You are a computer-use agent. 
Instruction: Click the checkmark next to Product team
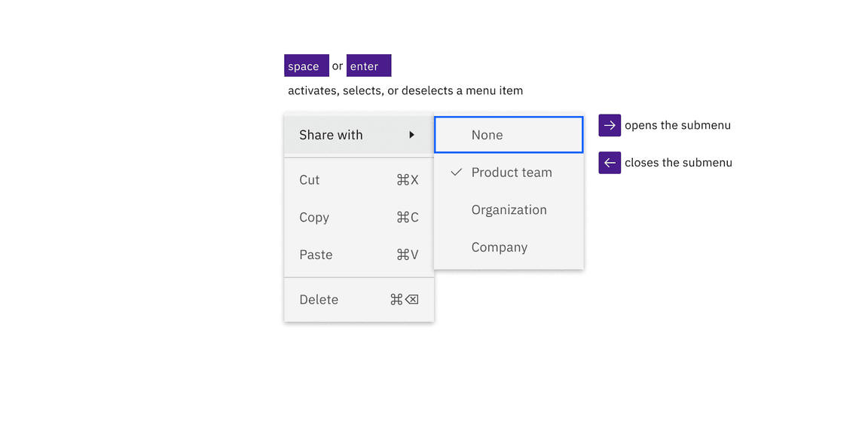click(455, 172)
